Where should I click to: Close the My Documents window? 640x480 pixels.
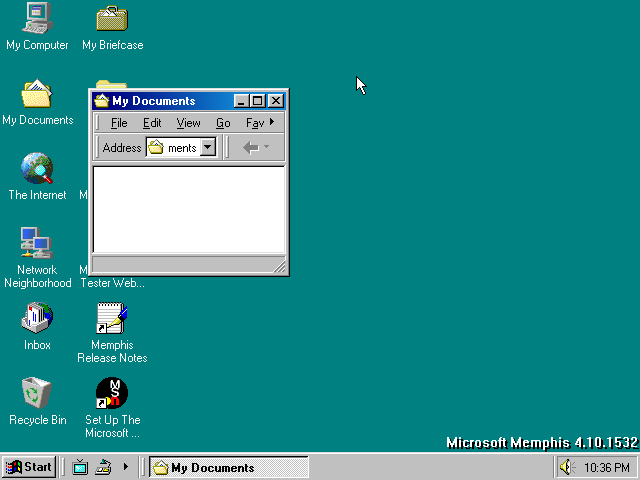(x=276, y=101)
